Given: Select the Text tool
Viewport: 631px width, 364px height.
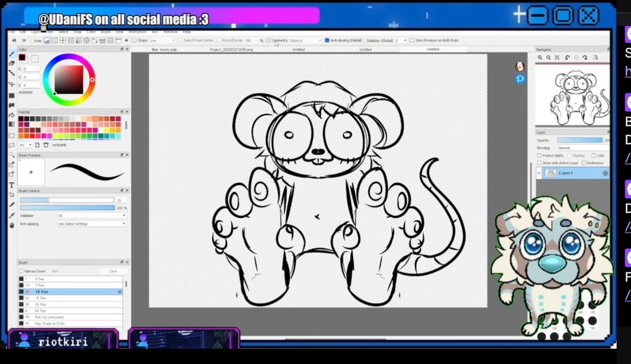Looking at the screenshot, I should tap(11, 185).
